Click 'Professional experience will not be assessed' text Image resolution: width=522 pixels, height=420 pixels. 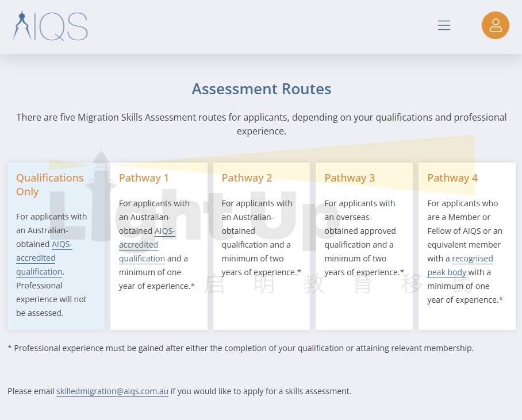51,299
